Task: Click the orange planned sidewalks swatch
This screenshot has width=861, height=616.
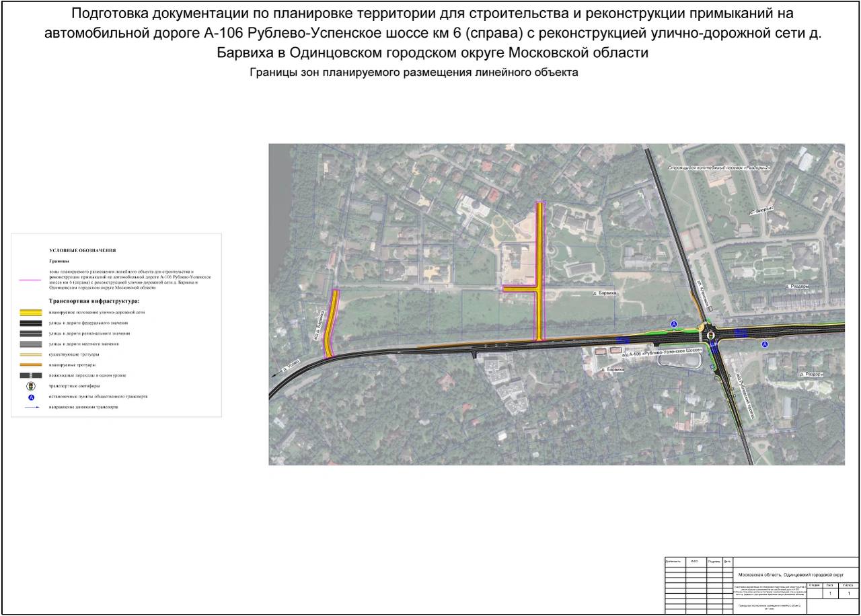Action: pyautogui.click(x=31, y=364)
